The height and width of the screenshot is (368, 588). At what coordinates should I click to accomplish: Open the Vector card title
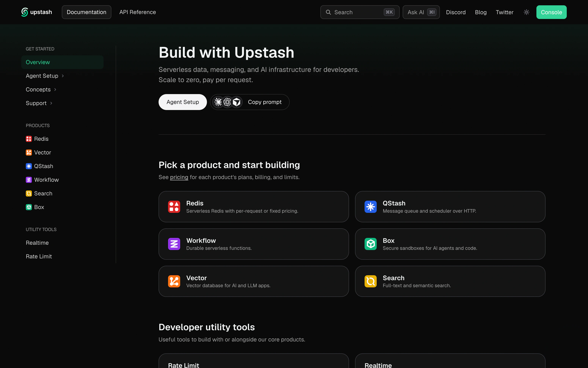[x=196, y=278]
